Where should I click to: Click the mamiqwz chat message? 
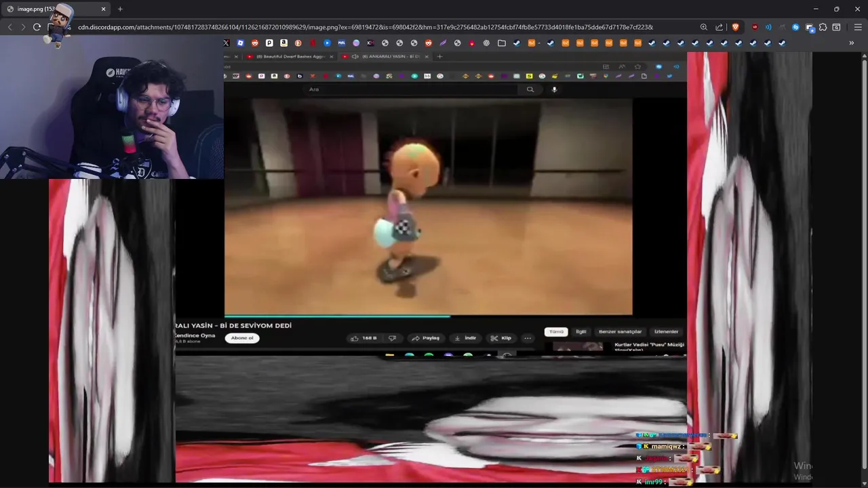pyautogui.click(x=673, y=447)
